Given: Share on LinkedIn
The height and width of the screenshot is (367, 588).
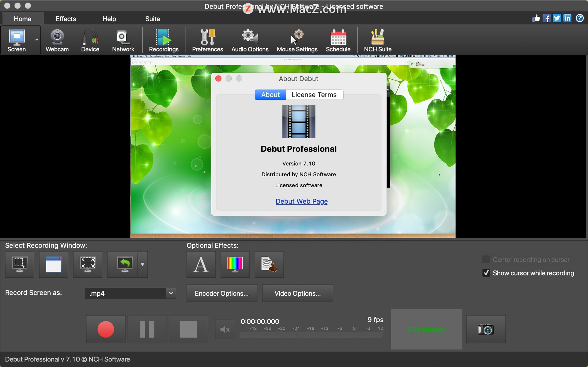Looking at the screenshot, I should [x=567, y=18].
